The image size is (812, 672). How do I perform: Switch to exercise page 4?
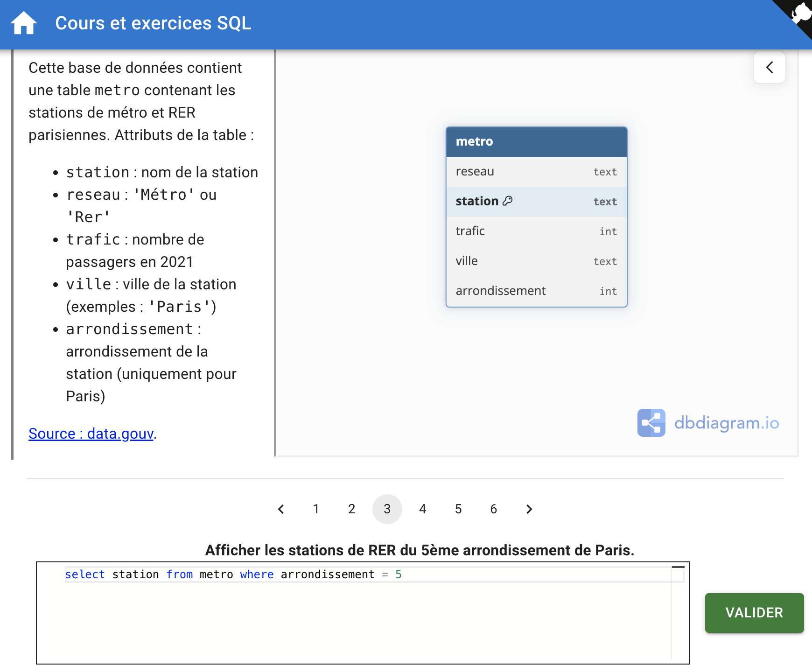pyautogui.click(x=422, y=509)
